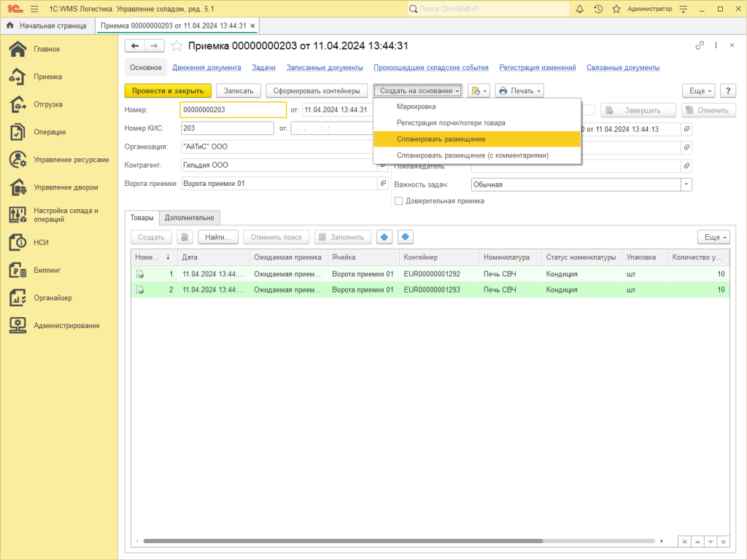Click the copy link icon near title

[700, 45]
